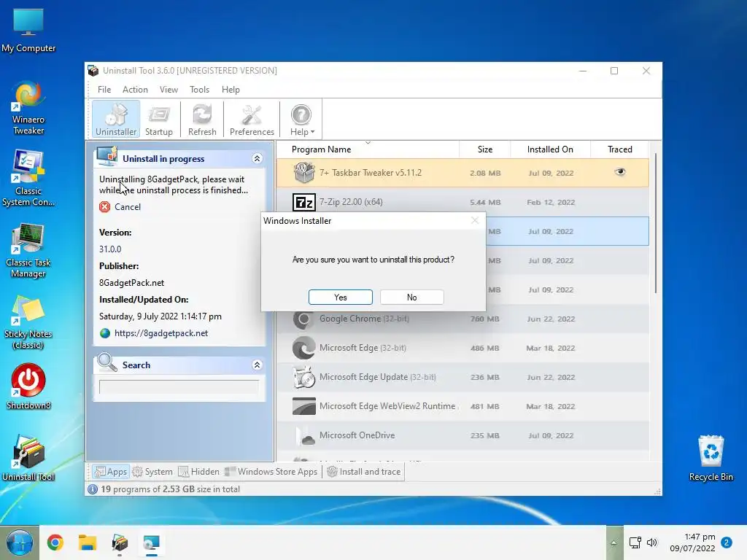Open network icon in system tray
Image resolution: width=747 pixels, height=560 pixels.
point(635,542)
